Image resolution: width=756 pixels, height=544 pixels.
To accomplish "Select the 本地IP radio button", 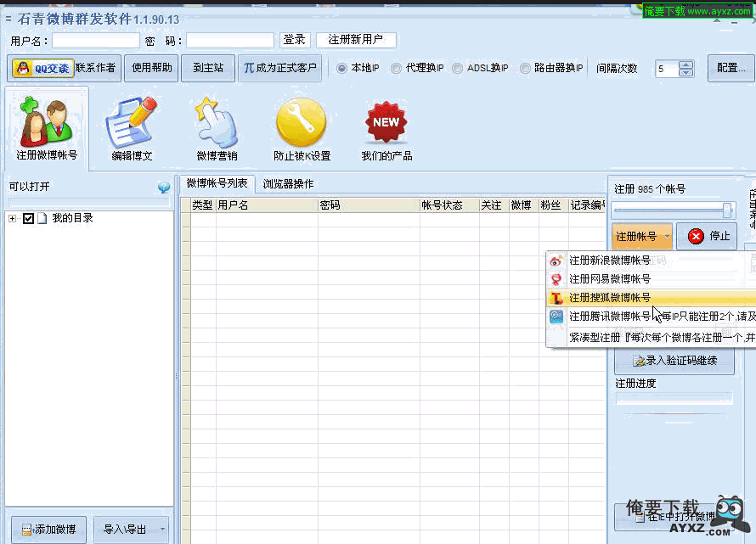I will (341, 69).
